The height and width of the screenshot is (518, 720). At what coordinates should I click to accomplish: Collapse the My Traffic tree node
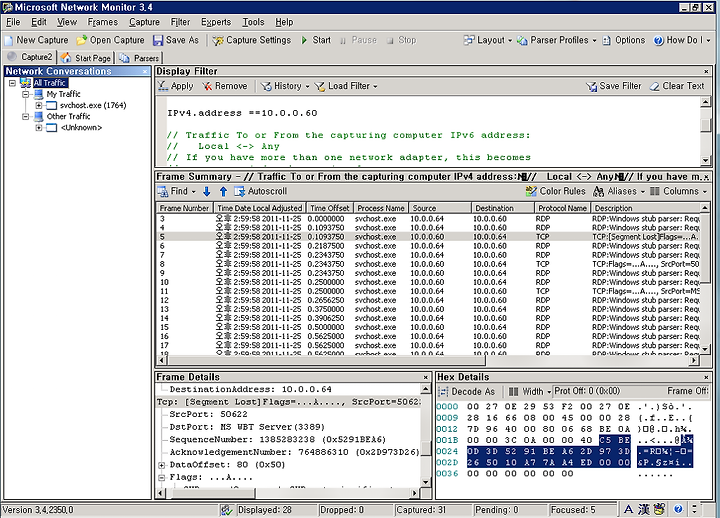click(25, 94)
